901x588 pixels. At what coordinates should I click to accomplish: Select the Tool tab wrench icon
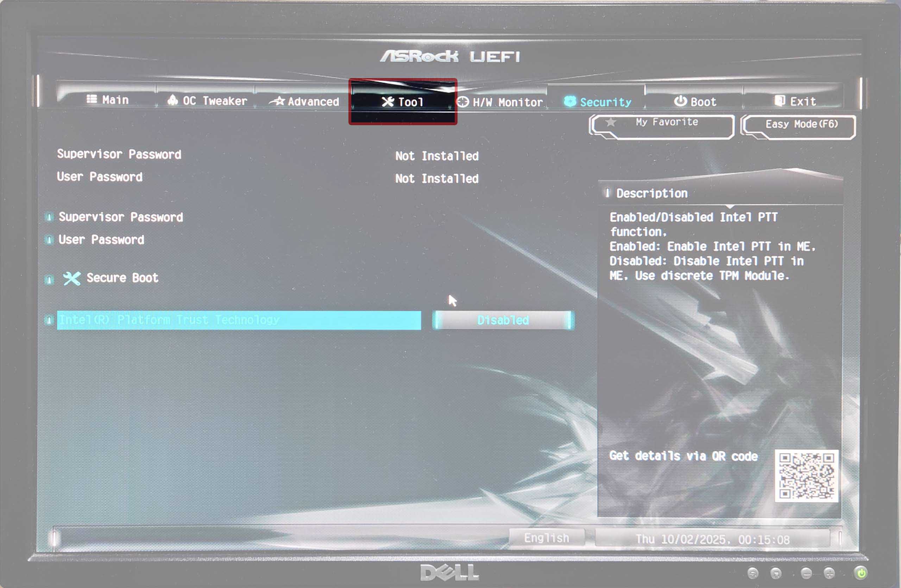point(388,102)
